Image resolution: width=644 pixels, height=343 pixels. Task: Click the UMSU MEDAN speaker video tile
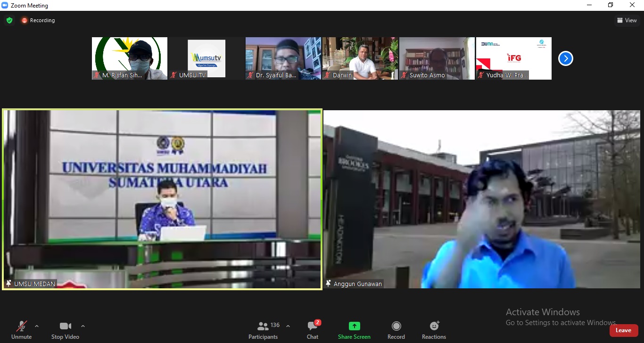(162, 199)
